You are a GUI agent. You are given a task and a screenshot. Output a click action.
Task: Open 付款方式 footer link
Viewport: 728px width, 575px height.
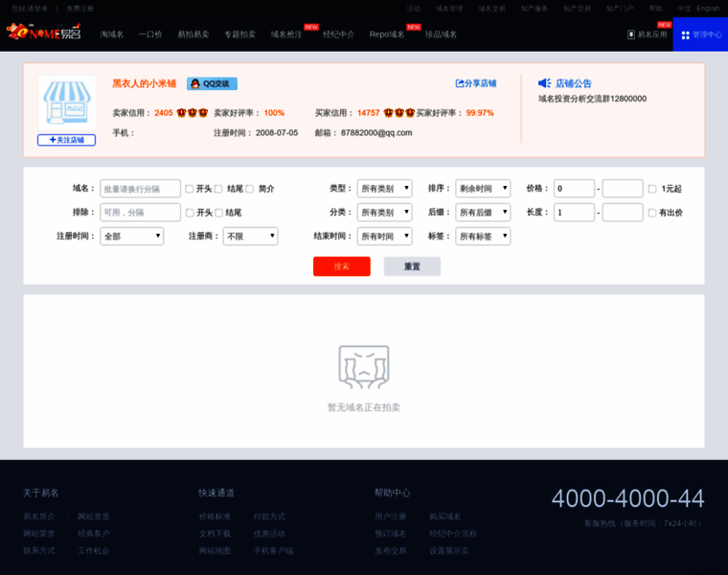[269, 517]
